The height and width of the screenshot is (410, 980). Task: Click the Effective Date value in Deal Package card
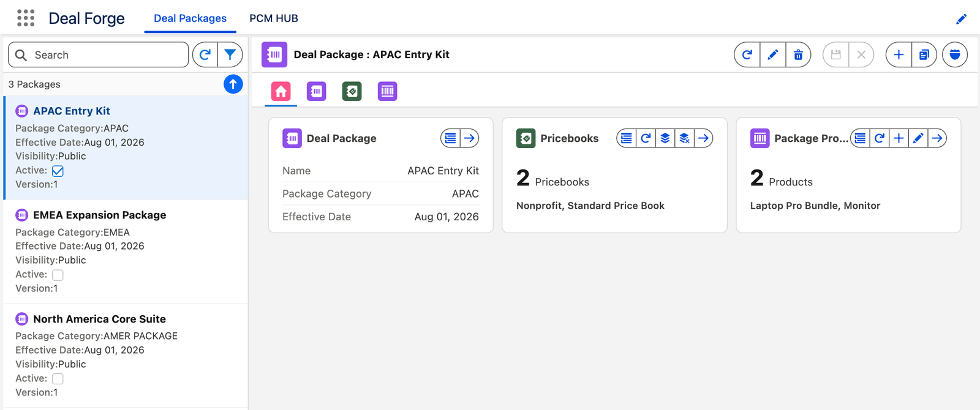tap(447, 217)
